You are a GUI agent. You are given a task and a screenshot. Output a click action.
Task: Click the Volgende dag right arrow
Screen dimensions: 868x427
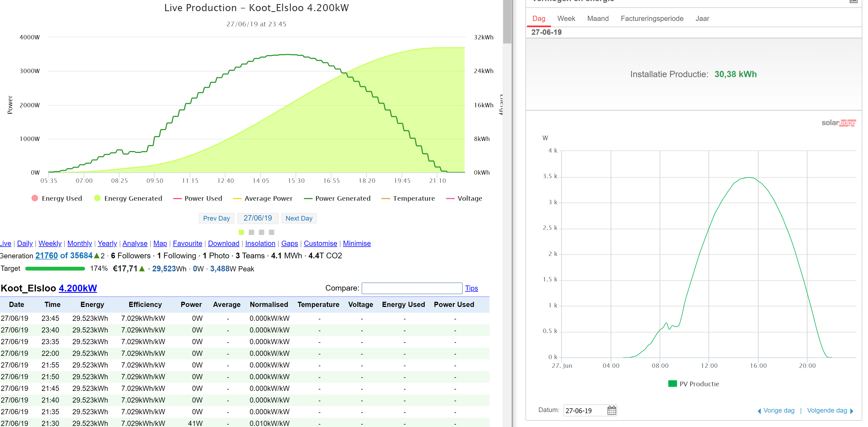pyautogui.click(x=851, y=411)
